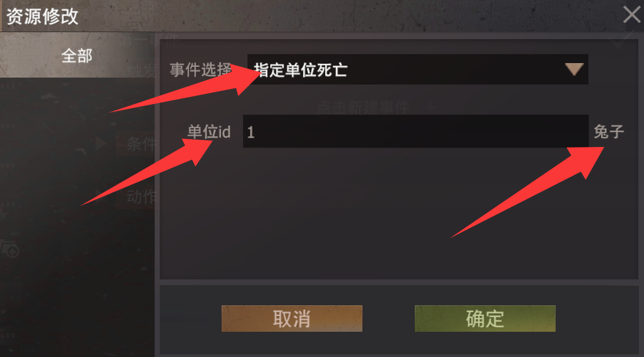Click the dimmed folder-plus icon at the bottom left
The height and width of the screenshot is (357, 644).
tap(9, 249)
